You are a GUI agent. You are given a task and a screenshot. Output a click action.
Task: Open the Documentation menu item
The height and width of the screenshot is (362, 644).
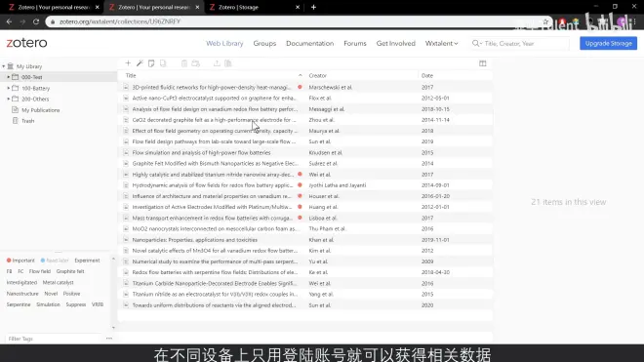(309, 43)
